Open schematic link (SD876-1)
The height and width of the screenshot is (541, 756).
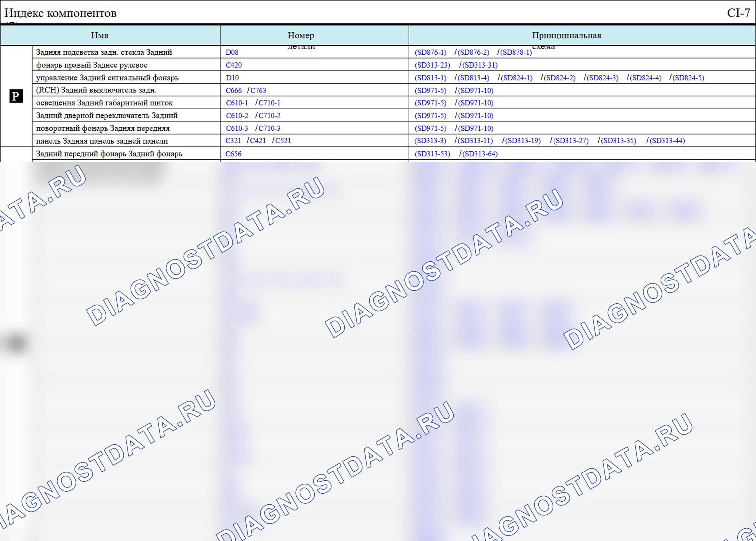coord(431,52)
